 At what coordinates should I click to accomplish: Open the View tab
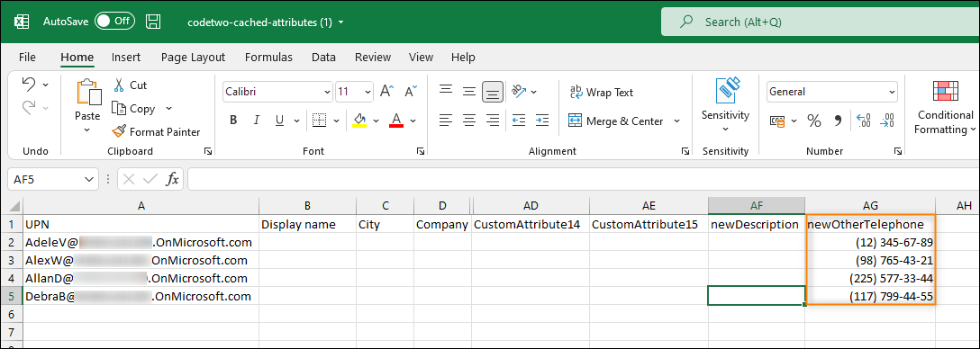pyautogui.click(x=421, y=58)
